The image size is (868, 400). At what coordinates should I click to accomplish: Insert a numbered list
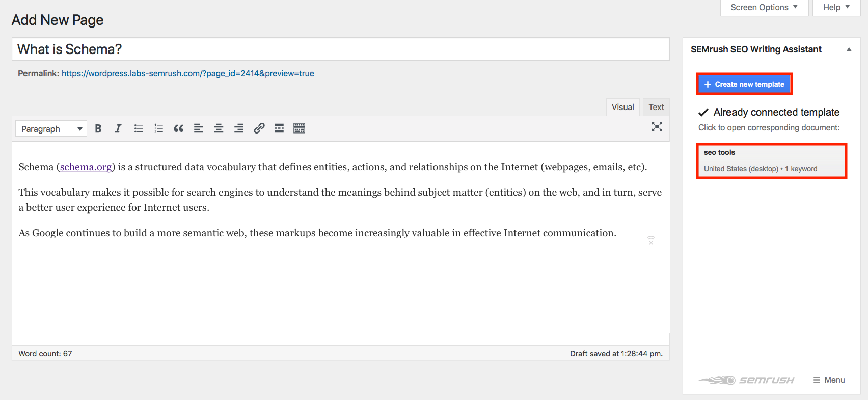click(158, 128)
